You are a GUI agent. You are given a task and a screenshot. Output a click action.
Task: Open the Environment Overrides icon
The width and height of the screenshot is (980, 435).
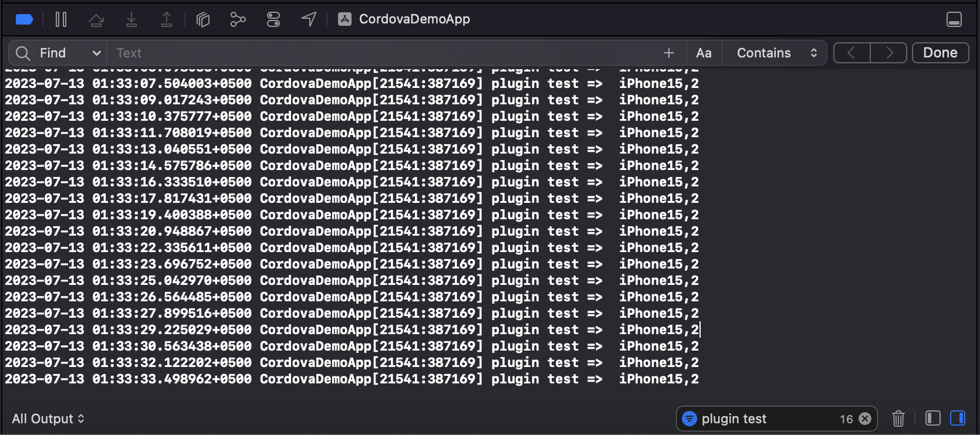(x=273, y=20)
